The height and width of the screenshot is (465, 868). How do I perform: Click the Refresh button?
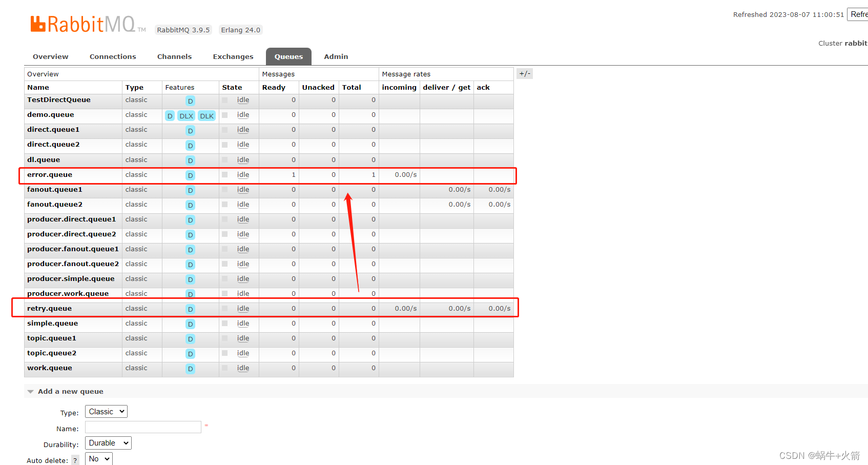click(x=858, y=14)
